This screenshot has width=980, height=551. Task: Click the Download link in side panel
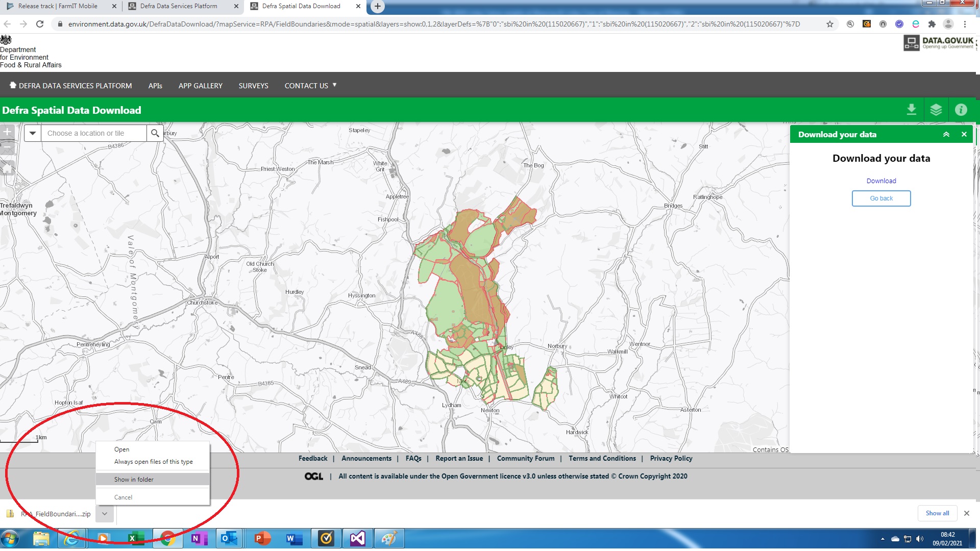pyautogui.click(x=881, y=180)
